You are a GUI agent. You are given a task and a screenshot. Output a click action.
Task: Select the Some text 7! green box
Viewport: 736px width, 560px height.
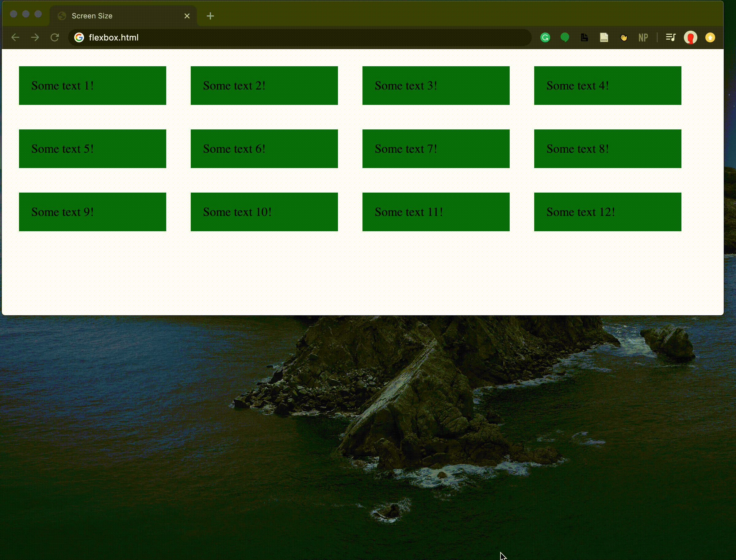tap(436, 149)
